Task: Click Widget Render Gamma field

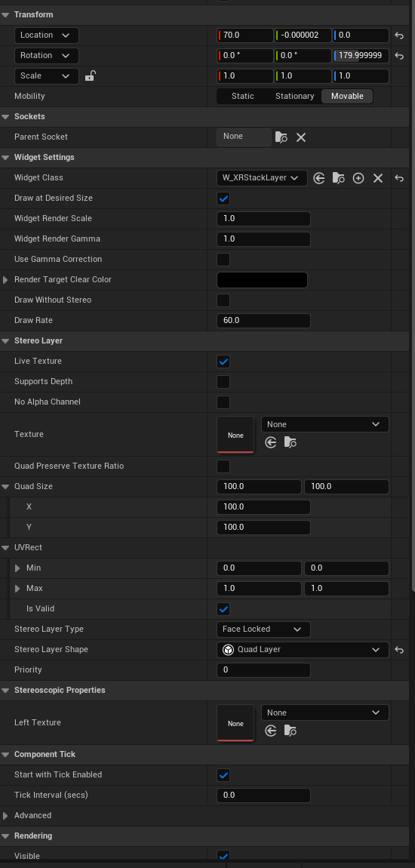Action: (x=263, y=239)
